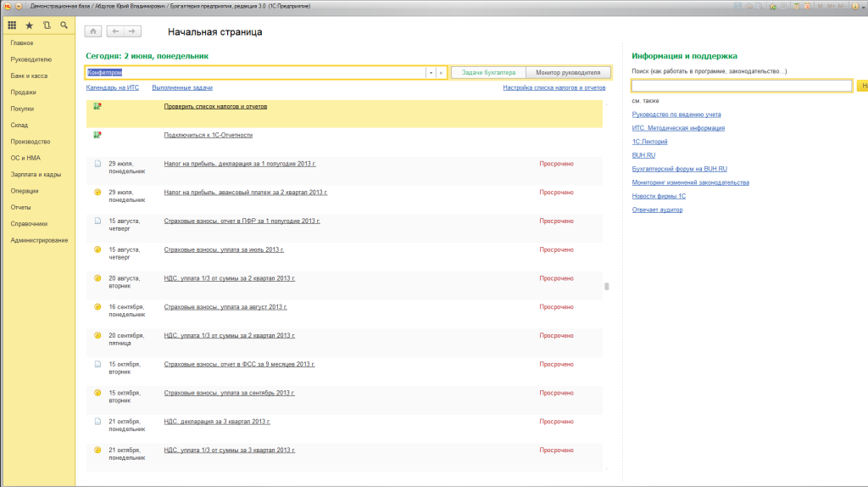Image resolution: width=868 pixels, height=487 pixels.
Task: Open 'НДС, уплата 1/3 от суммы за 3 квартал' task
Action: tap(229, 450)
